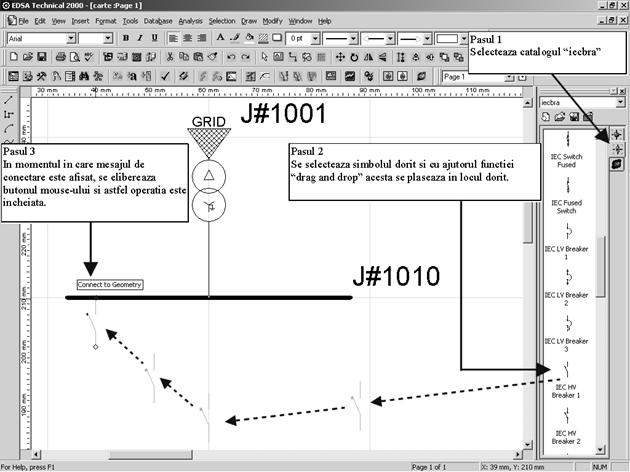Screen dimensions: 630x472
Task: Toggle Italic text formatting
Action: (x=140, y=38)
